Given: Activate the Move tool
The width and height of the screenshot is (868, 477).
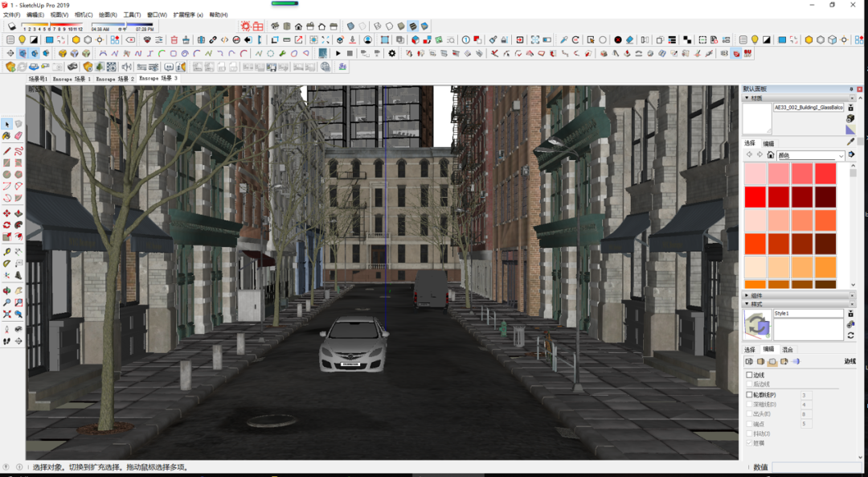Looking at the screenshot, I should click(x=6, y=213).
